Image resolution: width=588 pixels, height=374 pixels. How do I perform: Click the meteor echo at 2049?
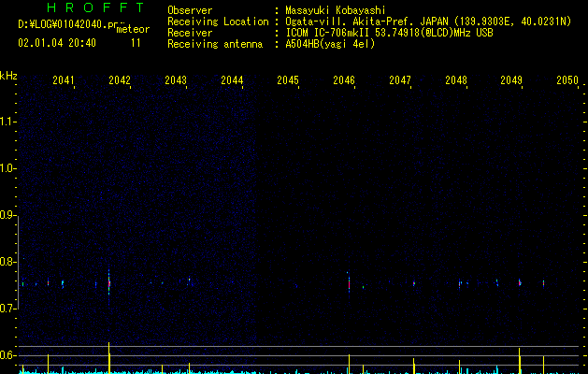click(520, 282)
